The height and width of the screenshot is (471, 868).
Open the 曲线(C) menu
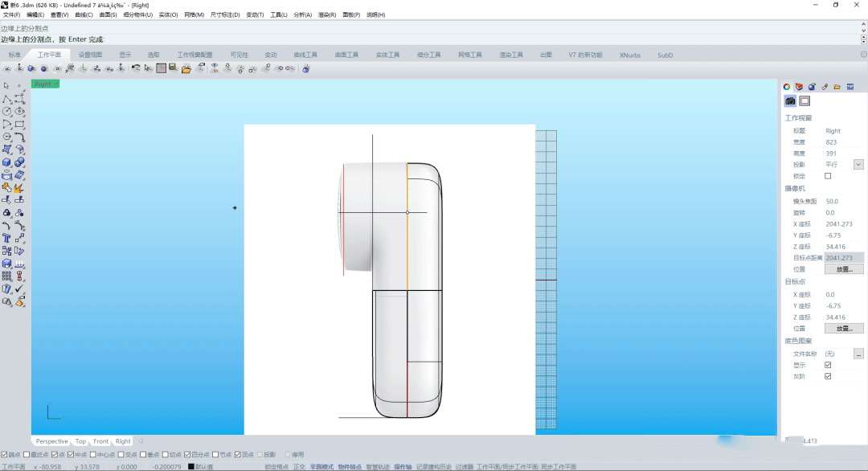pos(84,14)
